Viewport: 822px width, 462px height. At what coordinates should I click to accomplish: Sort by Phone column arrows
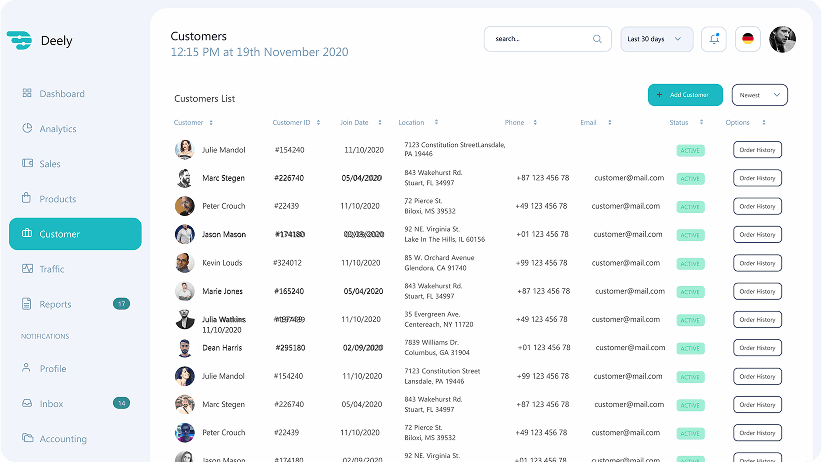pyautogui.click(x=535, y=123)
